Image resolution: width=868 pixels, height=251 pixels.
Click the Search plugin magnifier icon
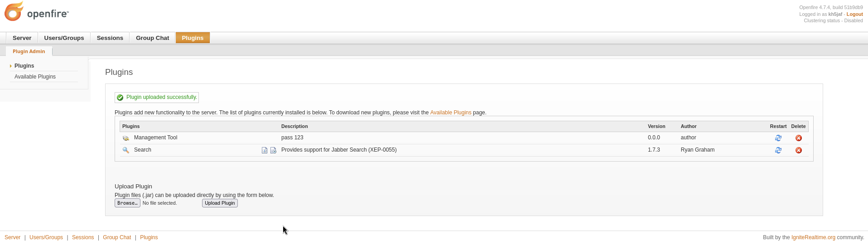point(126,150)
